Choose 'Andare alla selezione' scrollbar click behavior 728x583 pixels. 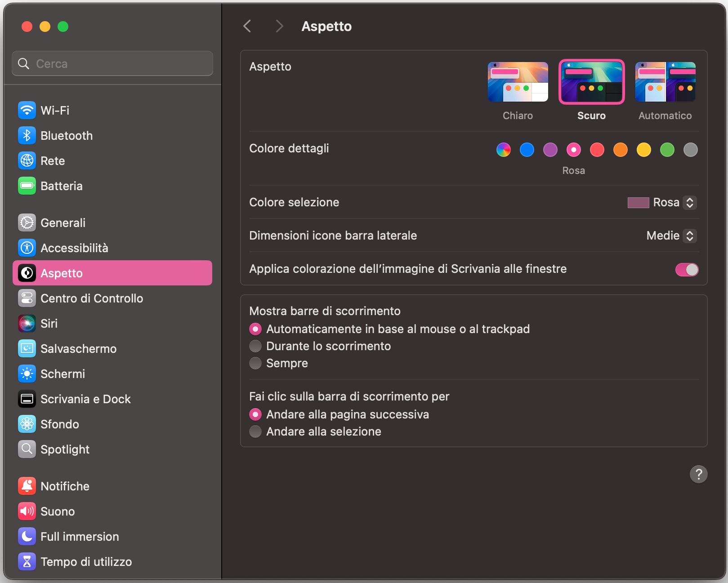point(255,431)
